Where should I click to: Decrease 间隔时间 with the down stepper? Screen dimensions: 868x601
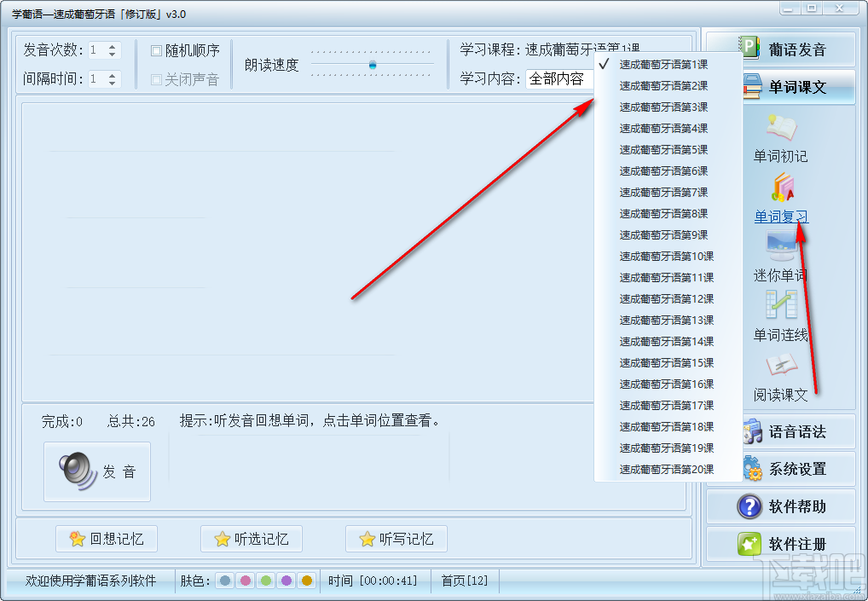(x=112, y=83)
